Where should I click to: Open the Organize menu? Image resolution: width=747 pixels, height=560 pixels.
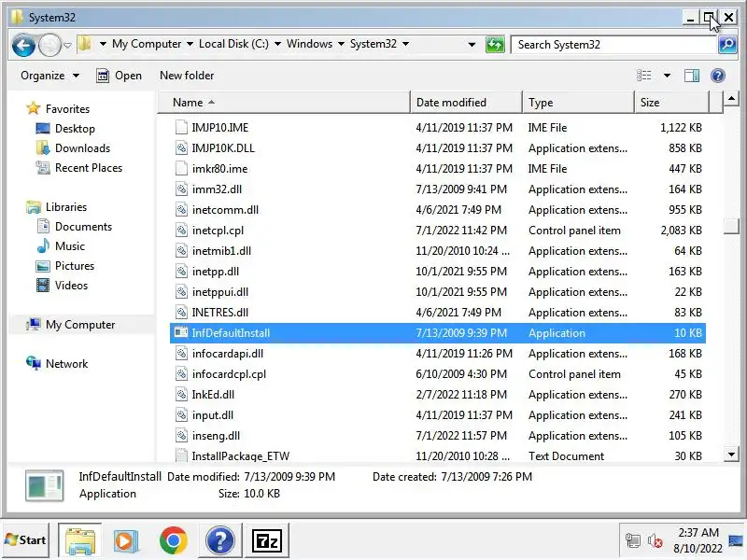click(49, 76)
